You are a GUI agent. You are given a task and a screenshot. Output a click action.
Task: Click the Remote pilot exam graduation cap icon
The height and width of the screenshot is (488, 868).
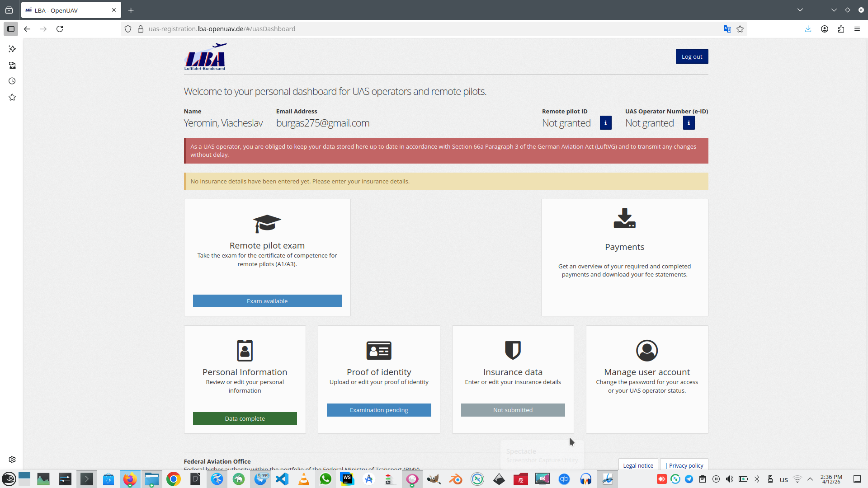pyautogui.click(x=267, y=223)
